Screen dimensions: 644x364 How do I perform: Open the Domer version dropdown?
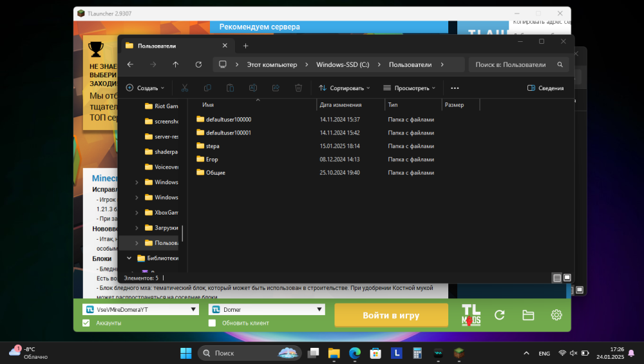[267, 309]
